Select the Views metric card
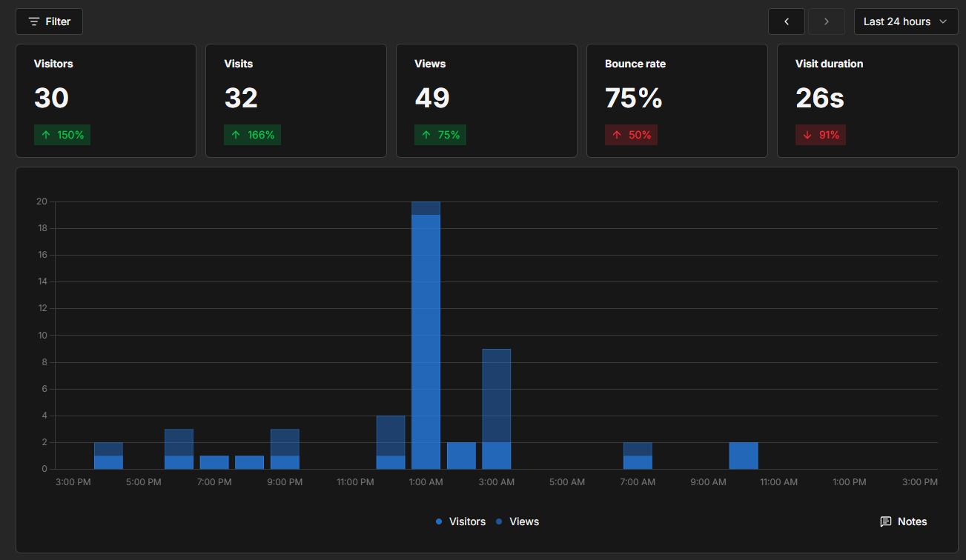966x560 pixels. (486, 101)
